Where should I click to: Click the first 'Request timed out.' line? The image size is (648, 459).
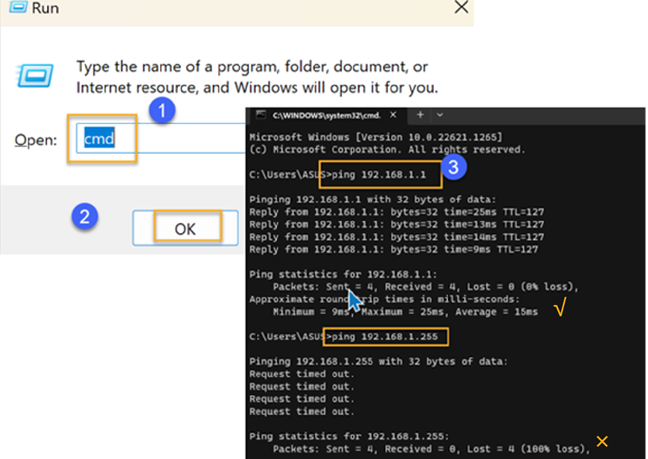pos(302,374)
